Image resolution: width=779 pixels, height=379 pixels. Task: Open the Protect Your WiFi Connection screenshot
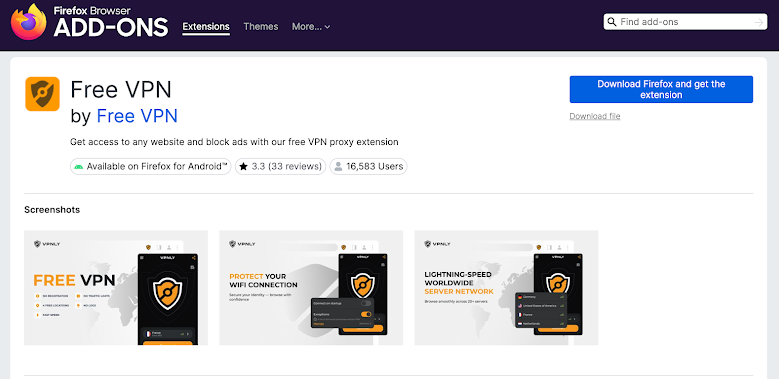tap(311, 288)
